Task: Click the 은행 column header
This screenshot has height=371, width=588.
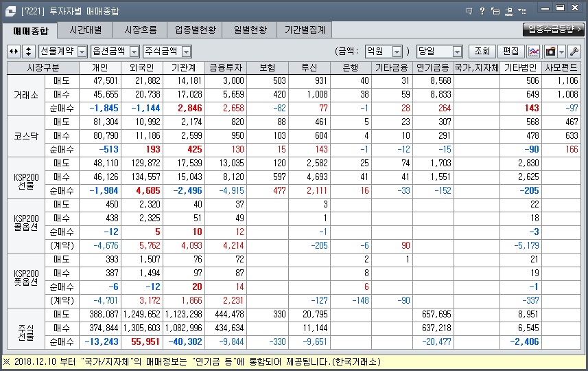Action: click(351, 67)
